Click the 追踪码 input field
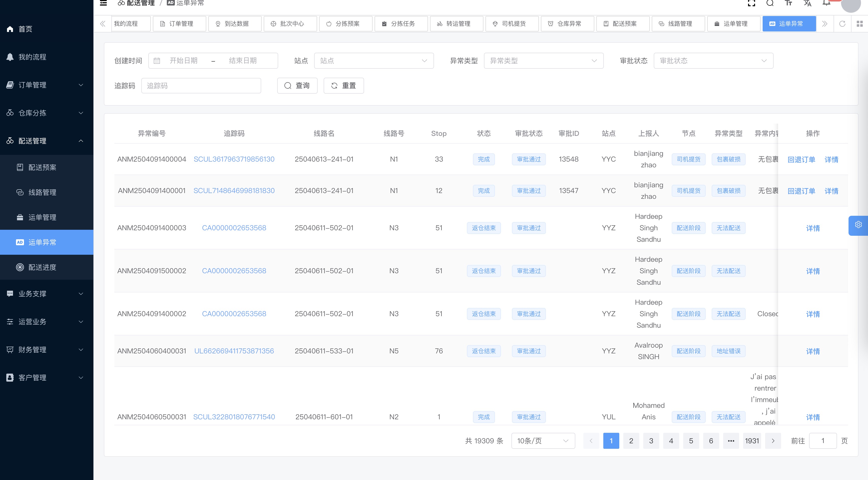 201,86
